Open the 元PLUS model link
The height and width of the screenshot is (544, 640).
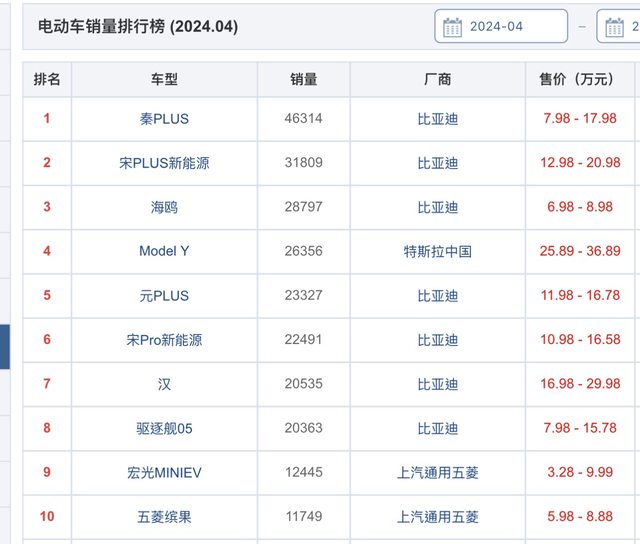pyautogui.click(x=164, y=296)
